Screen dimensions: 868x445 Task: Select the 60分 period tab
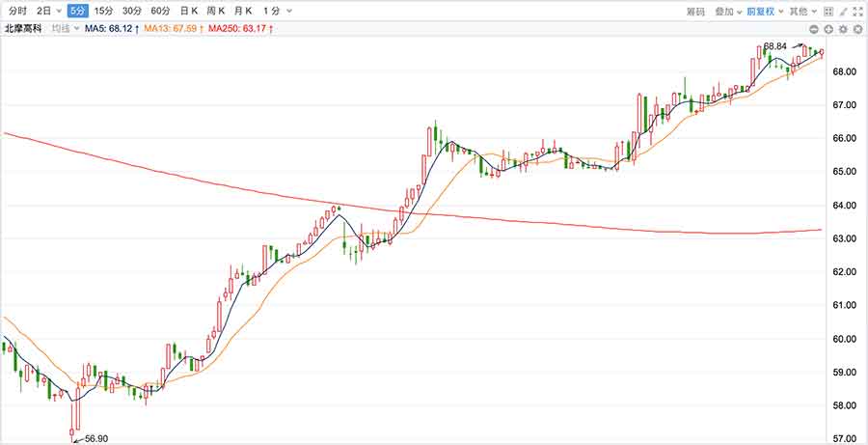coord(160,12)
